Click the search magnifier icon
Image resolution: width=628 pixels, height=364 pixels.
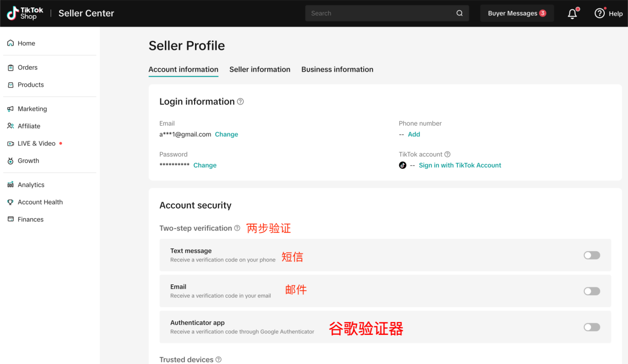[x=459, y=13]
